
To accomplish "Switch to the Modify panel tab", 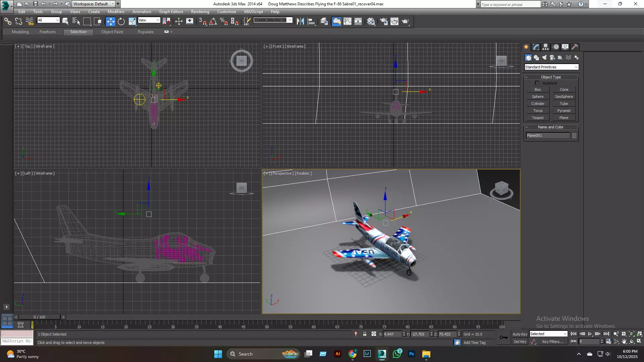I will (536, 47).
